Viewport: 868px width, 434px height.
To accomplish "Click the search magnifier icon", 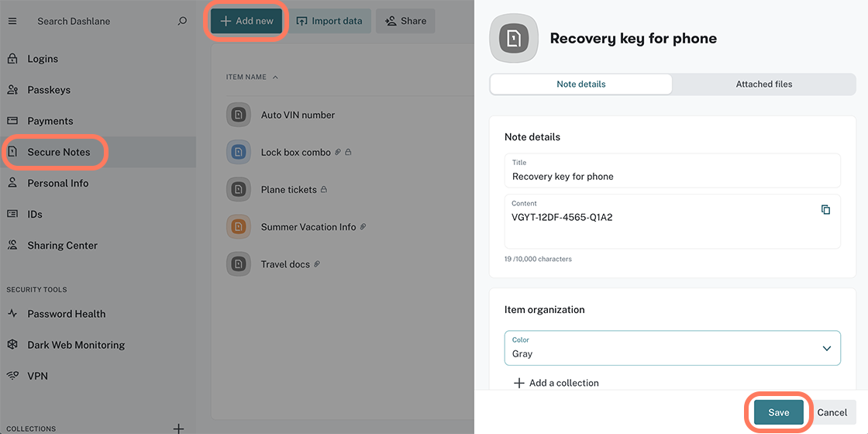I will [x=182, y=21].
